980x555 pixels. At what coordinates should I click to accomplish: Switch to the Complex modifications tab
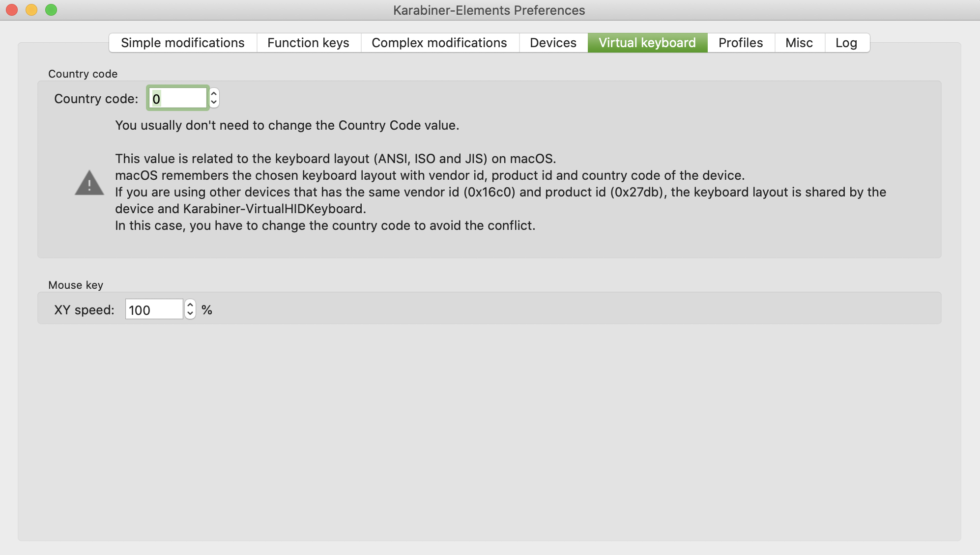(x=439, y=43)
